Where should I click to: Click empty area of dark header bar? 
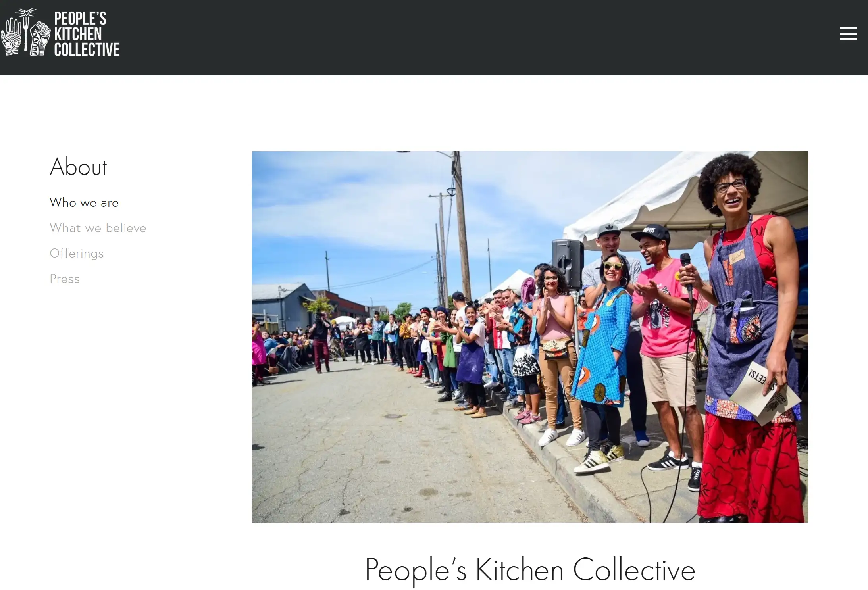click(476, 37)
